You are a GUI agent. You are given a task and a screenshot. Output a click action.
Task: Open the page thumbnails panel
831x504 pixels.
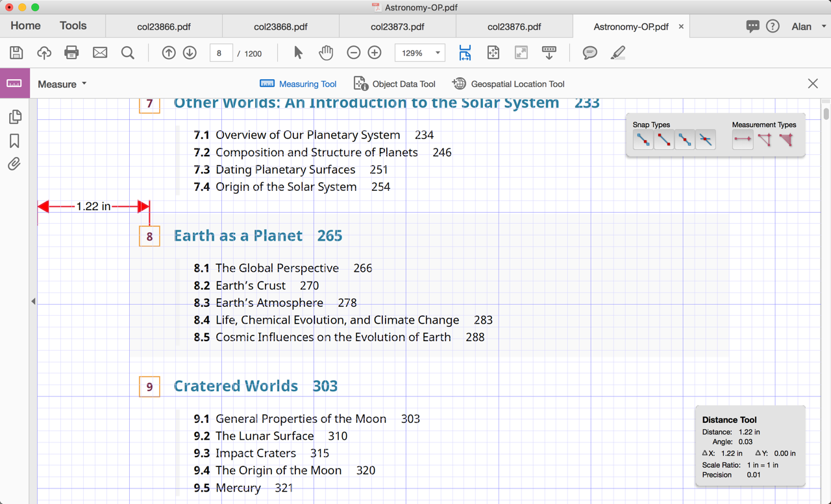(14, 117)
